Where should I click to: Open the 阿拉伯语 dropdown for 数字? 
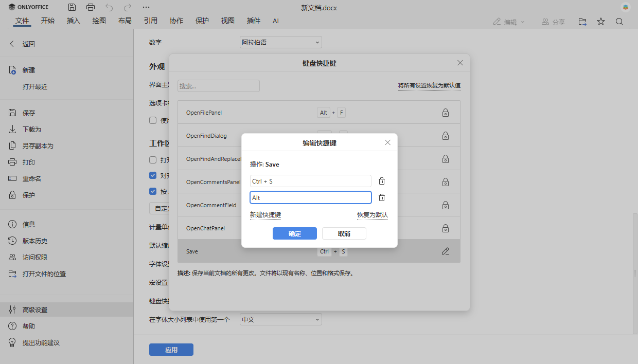click(280, 42)
